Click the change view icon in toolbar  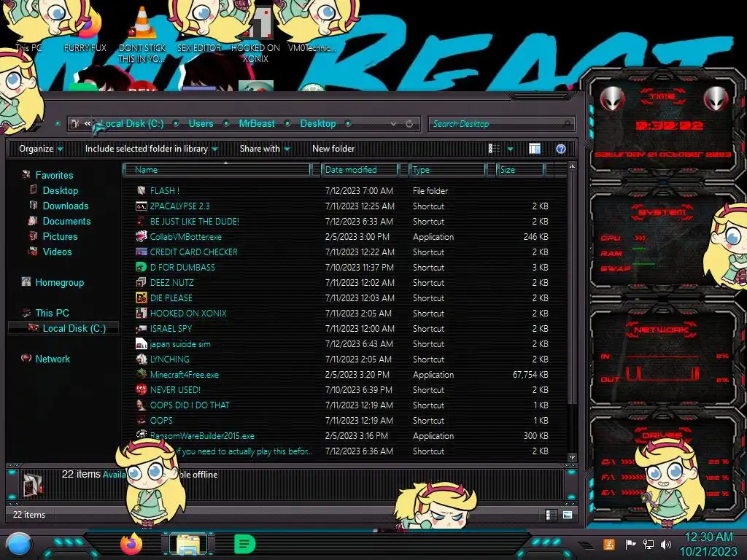[x=495, y=149]
